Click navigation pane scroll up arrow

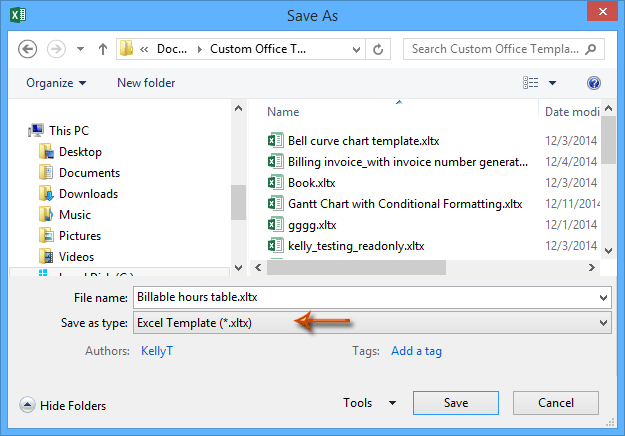(x=238, y=108)
